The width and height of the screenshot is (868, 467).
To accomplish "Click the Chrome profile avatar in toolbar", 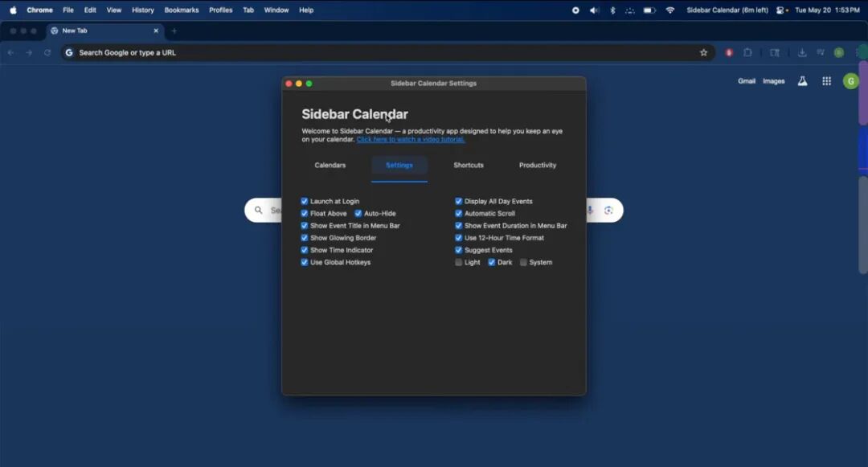I will [x=839, y=52].
